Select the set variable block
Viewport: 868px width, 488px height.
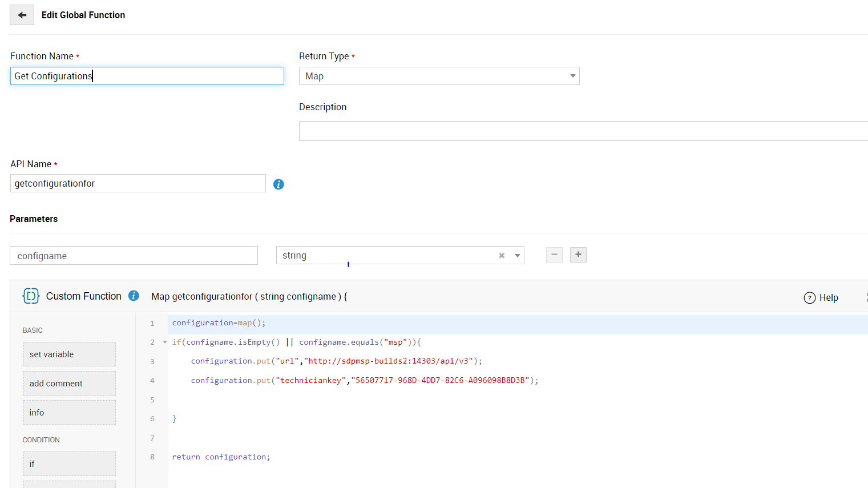pos(70,354)
